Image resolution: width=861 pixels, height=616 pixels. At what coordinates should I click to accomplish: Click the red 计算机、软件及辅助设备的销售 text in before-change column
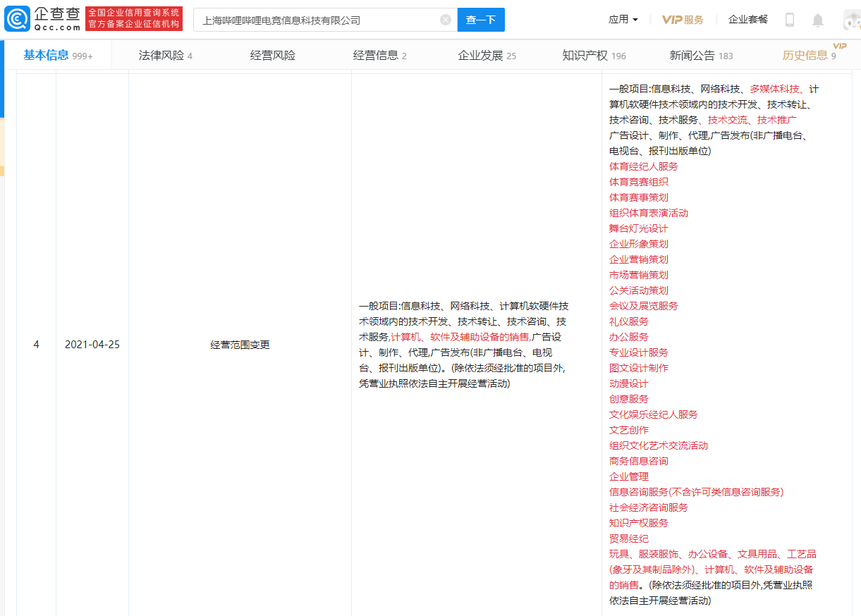click(460, 337)
